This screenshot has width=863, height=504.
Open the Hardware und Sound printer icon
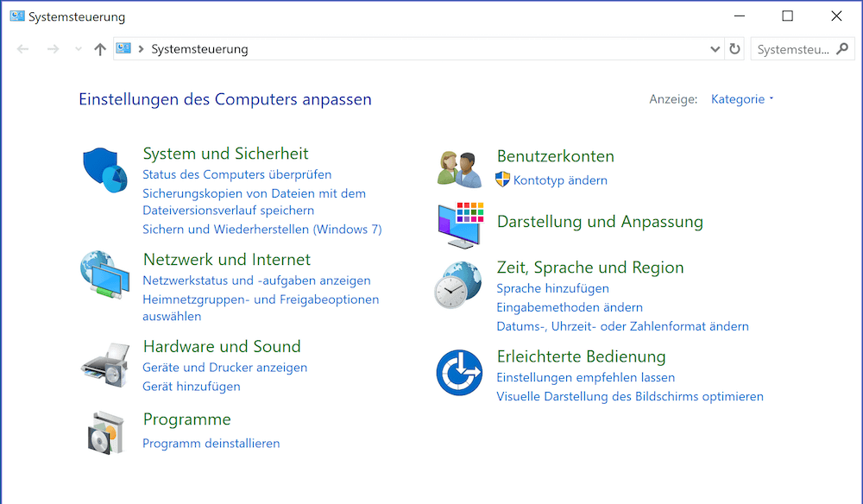pos(105,364)
